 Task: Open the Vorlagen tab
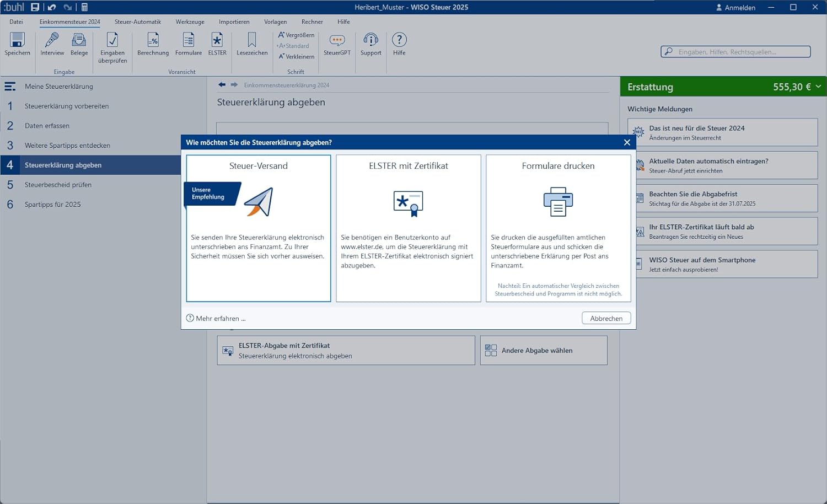(276, 22)
